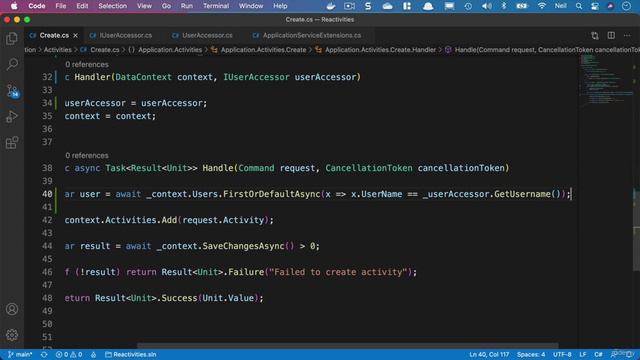Click the C# language mode indicator
Viewport: 640px width, 360px height.
click(x=598, y=354)
